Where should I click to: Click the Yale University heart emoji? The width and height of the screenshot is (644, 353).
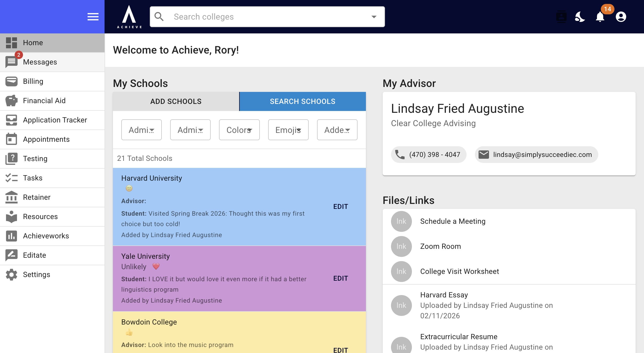(156, 266)
